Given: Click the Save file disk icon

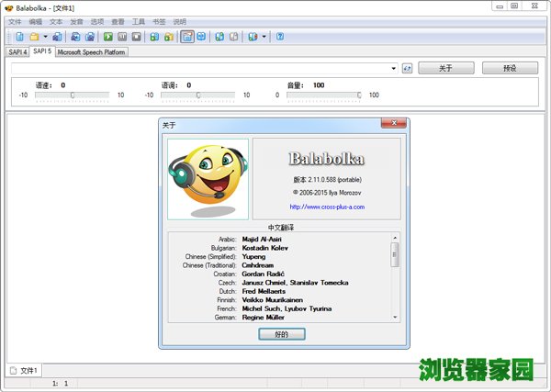Looking at the screenshot, I should coord(57,37).
